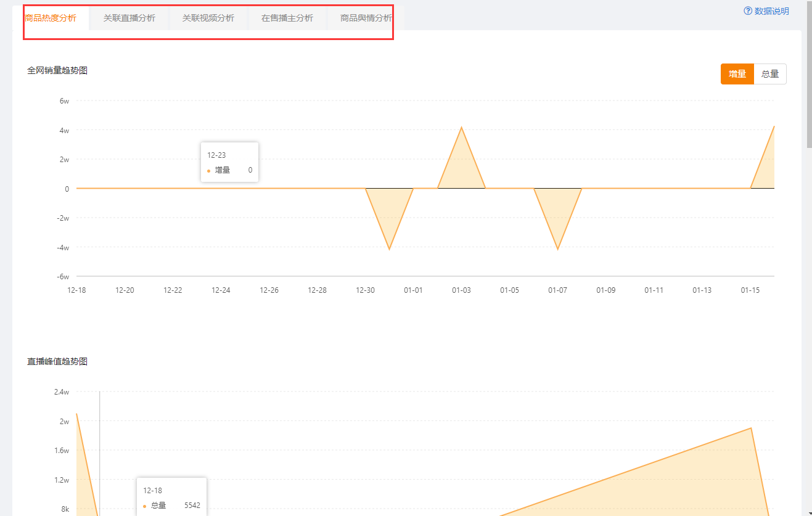812x516 pixels.
Task: Select 增量 chart mode button
Action: tap(737, 74)
